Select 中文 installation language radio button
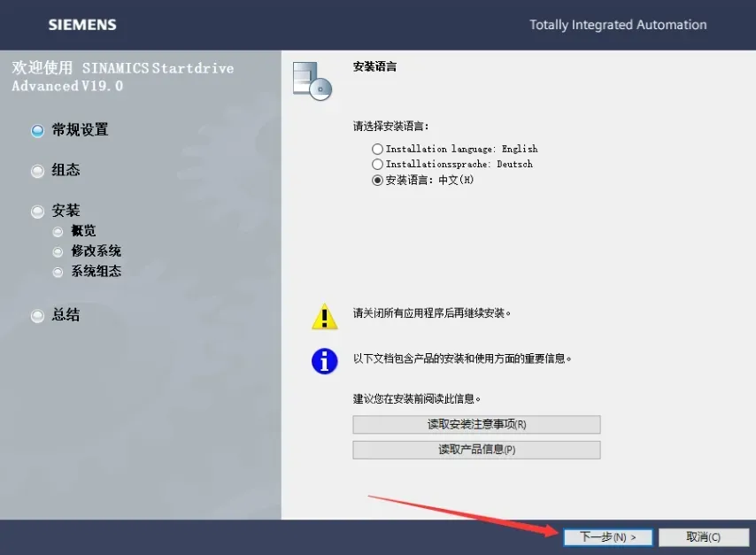 377,181
